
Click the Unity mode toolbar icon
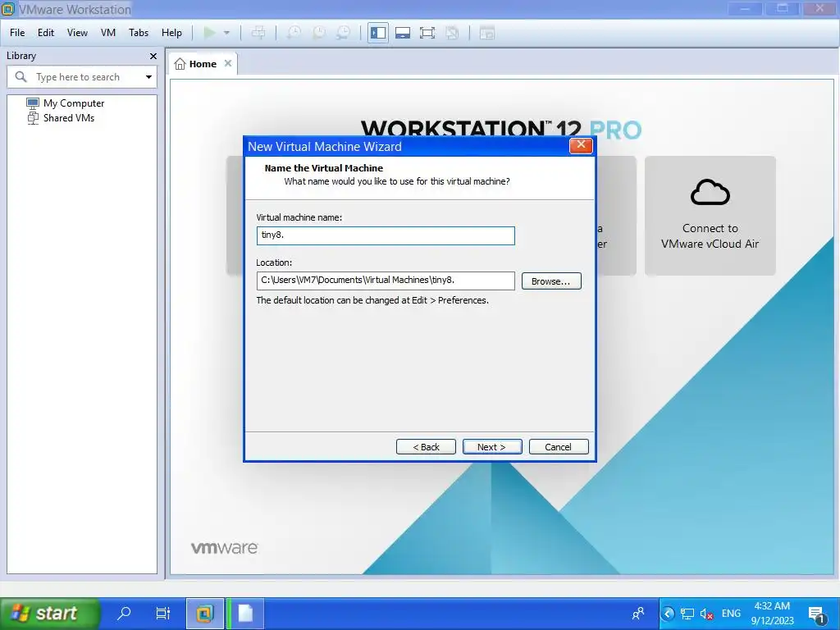pyautogui.click(x=452, y=33)
